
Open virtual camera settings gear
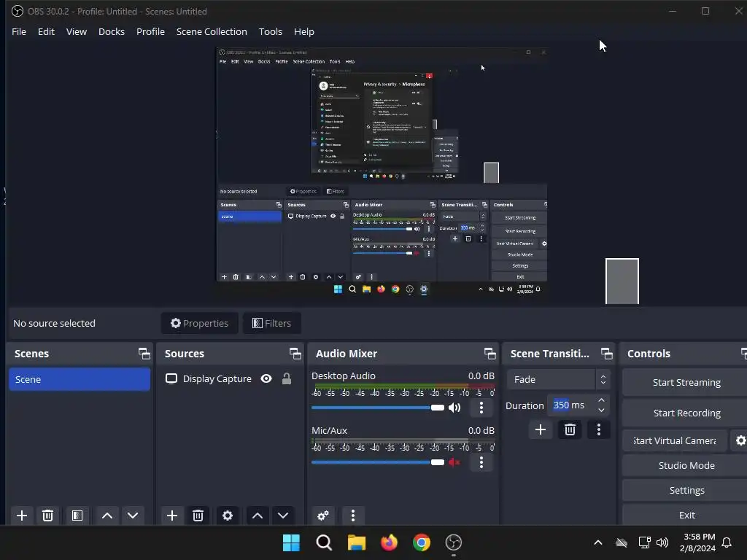[x=740, y=440]
